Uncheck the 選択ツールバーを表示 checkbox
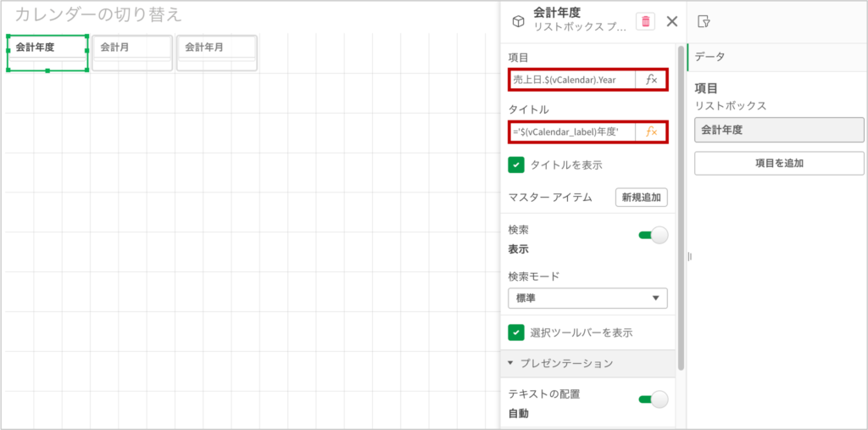868x430 pixels. tap(515, 332)
